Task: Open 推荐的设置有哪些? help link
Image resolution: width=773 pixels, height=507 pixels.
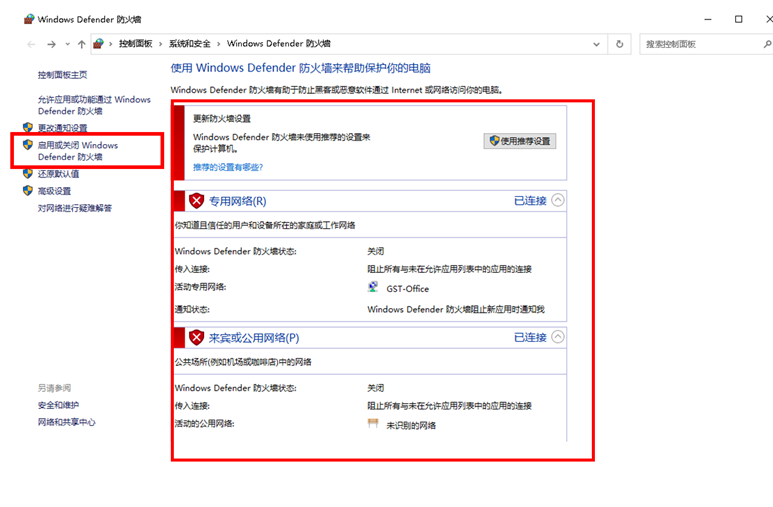Action: tap(228, 167)
